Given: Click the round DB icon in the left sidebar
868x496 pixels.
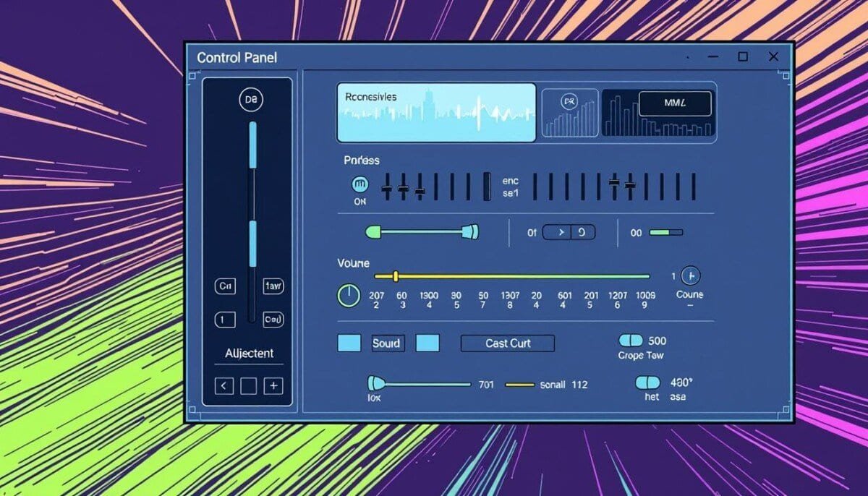Looking at the screenshot, I should [250, 101].
